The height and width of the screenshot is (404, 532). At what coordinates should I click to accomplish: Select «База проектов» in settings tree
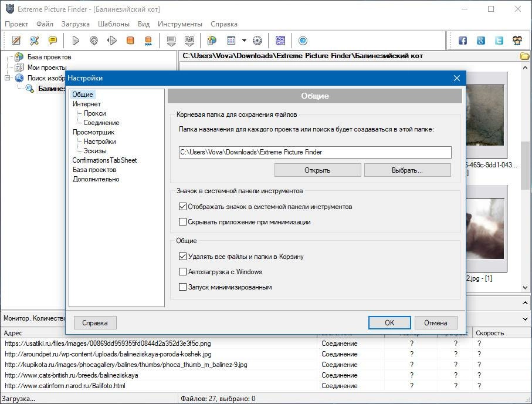click(x=94, y=170)
